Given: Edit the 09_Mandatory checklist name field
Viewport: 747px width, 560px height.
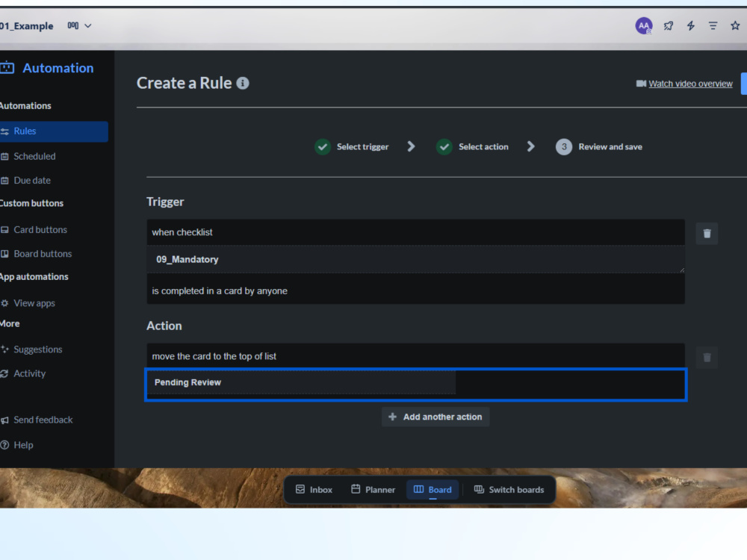Looking at the screenshot, I should [415, 260].
